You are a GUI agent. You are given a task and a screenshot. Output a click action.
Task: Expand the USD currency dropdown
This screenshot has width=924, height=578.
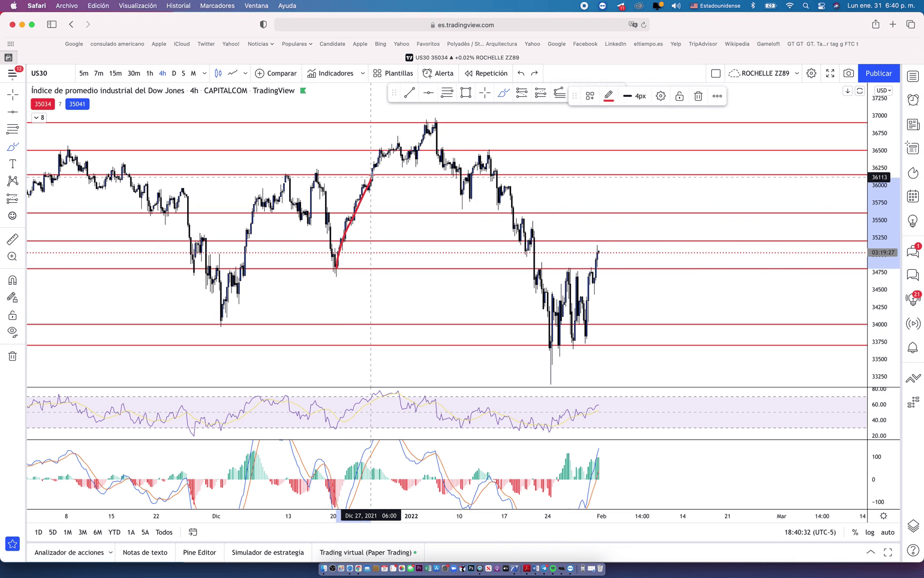pos(883,90)
